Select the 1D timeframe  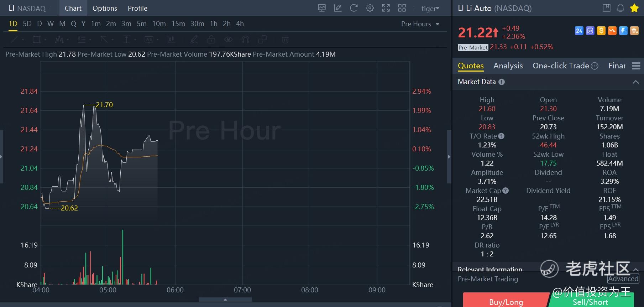coord(13,24)
